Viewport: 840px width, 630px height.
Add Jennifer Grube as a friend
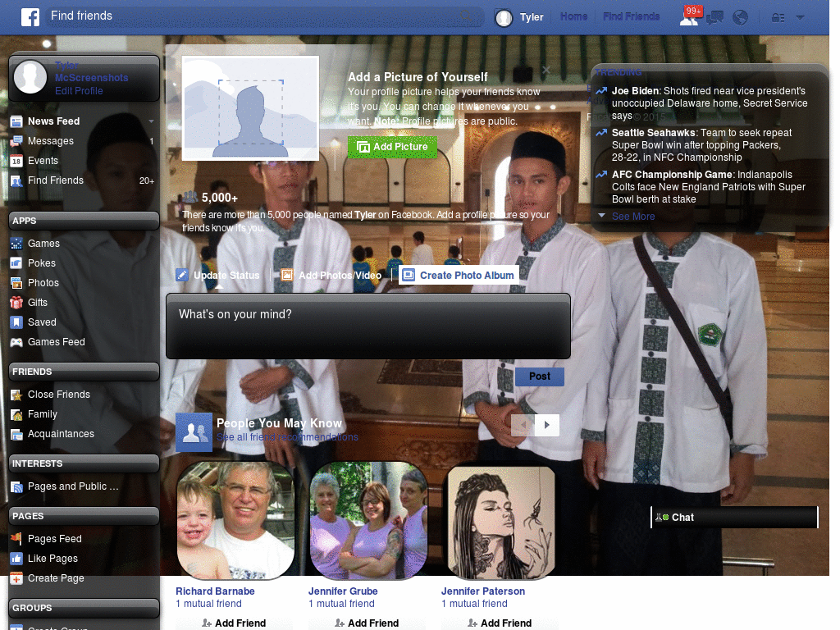pyautogui.click(x=367, y=623)
